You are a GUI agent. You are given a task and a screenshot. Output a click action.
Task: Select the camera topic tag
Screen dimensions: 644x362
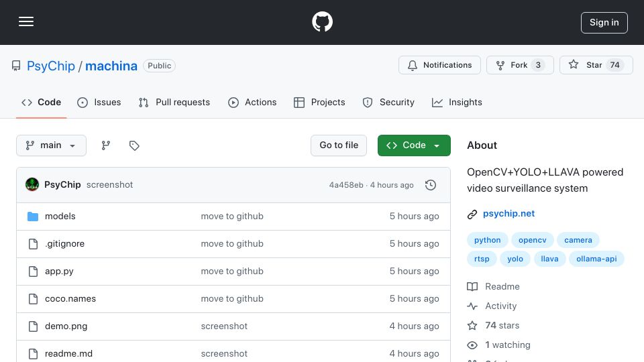click(x=578, y=240)
